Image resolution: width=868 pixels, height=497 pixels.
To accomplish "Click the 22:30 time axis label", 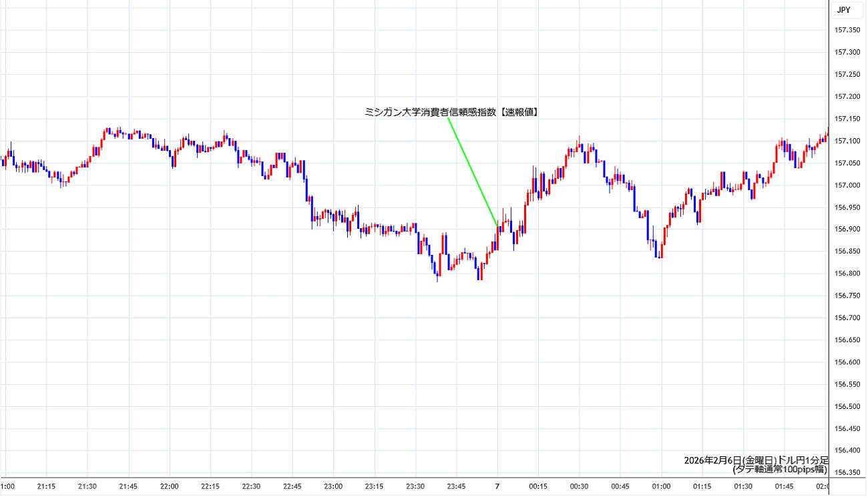I will (x=251, y=486).
